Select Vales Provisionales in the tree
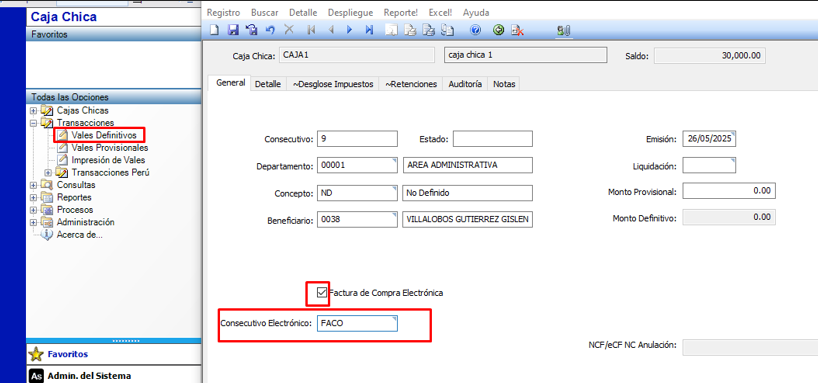Screen dimensions: 818x383 [110, 148]
